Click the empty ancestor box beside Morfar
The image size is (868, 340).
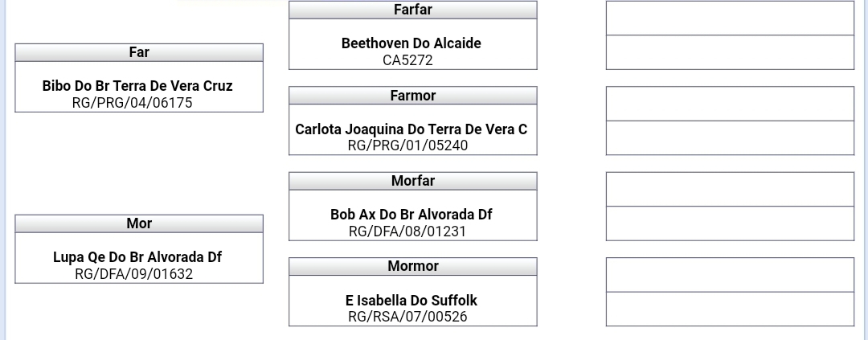[x=730, y=207]
